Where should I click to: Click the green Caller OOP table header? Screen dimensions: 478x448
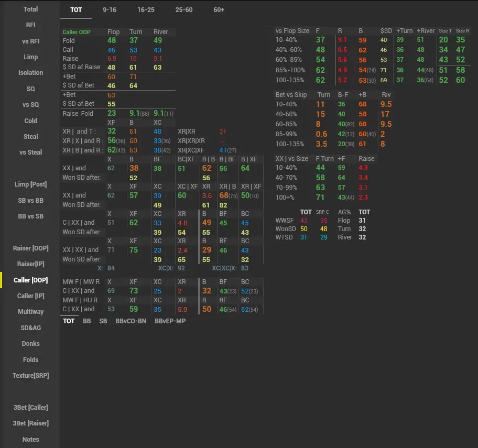pyautogui.click(x=77, y=32)
